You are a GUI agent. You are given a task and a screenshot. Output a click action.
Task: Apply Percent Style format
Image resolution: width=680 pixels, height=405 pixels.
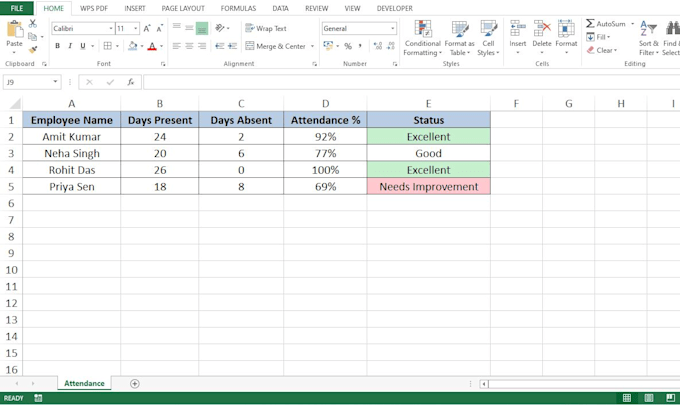(x=348, y=46)
